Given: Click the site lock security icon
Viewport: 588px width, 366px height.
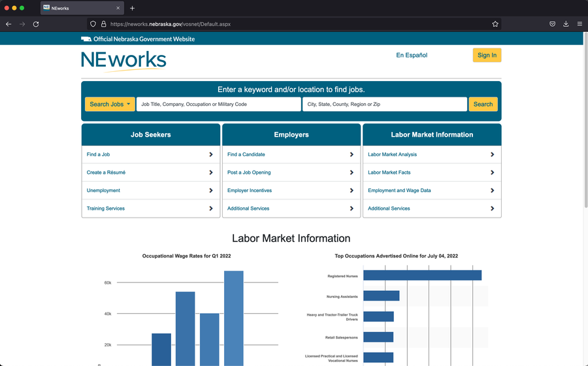Looking at the screenshot, I should point(103,24).
